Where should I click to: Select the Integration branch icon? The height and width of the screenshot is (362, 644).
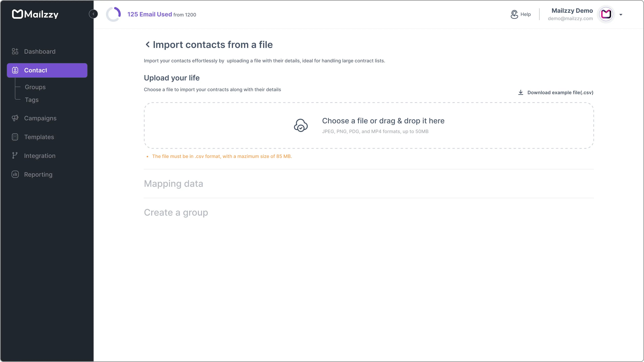(15, 155)
